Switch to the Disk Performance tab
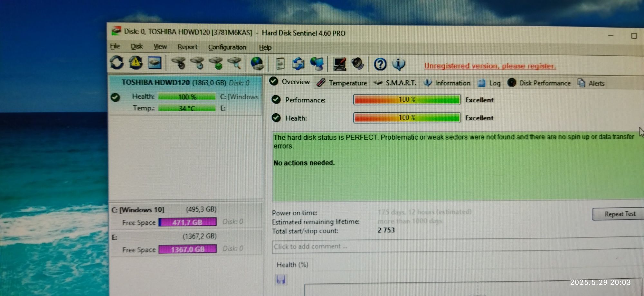Image resolution: width=644 pixels, height=296 pixels. coord(539,83)
